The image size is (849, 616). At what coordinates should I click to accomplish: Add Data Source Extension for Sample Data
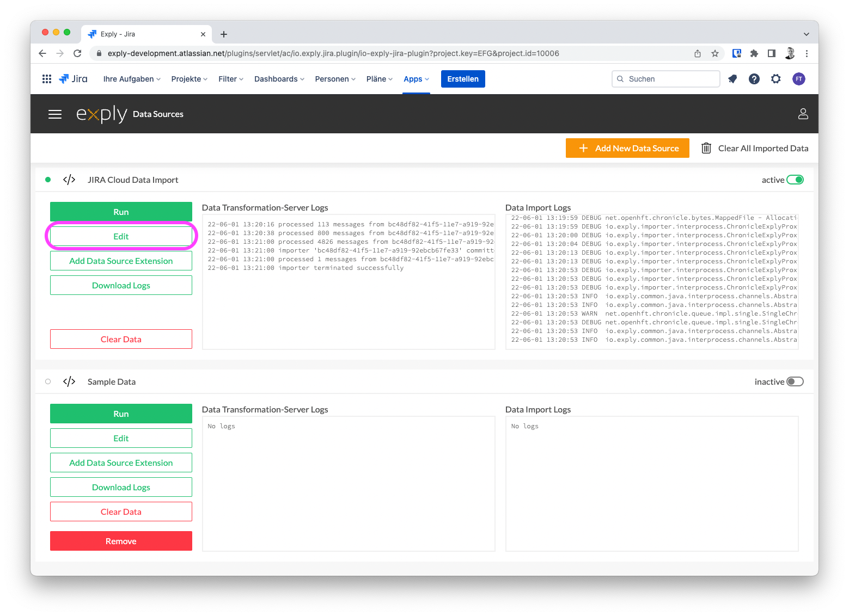121,463
